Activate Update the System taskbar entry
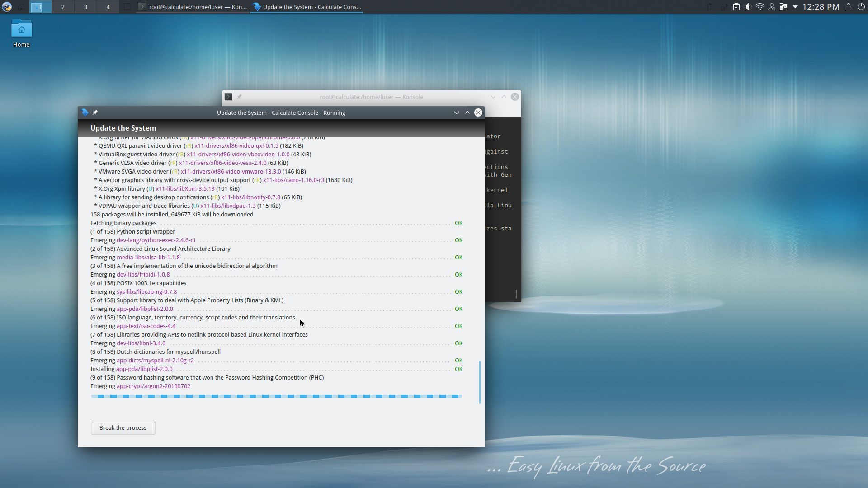 tap(307, 7)
